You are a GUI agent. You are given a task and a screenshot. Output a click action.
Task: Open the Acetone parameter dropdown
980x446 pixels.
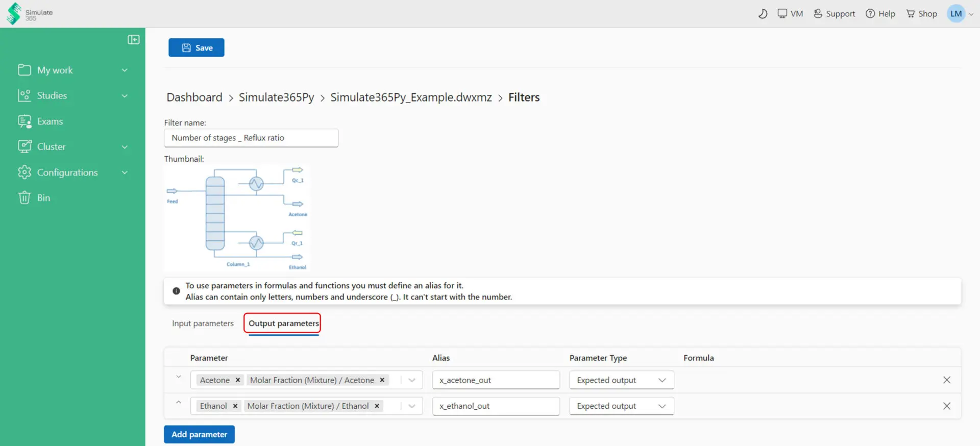412,380
